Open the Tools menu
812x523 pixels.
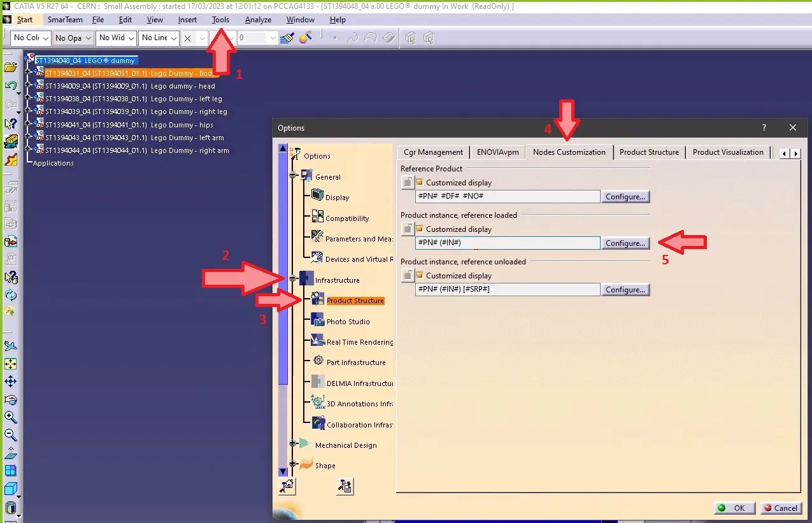point(220,20)
